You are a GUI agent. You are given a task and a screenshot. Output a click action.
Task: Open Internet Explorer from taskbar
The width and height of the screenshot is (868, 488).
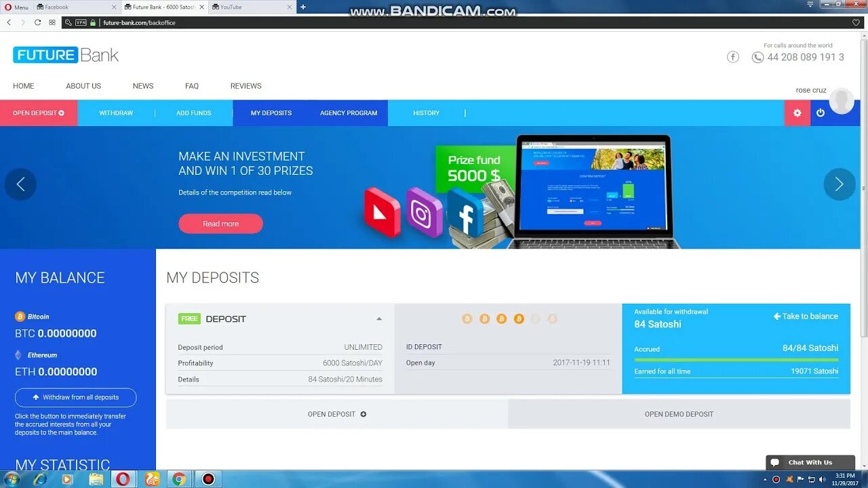pos(40,479)
